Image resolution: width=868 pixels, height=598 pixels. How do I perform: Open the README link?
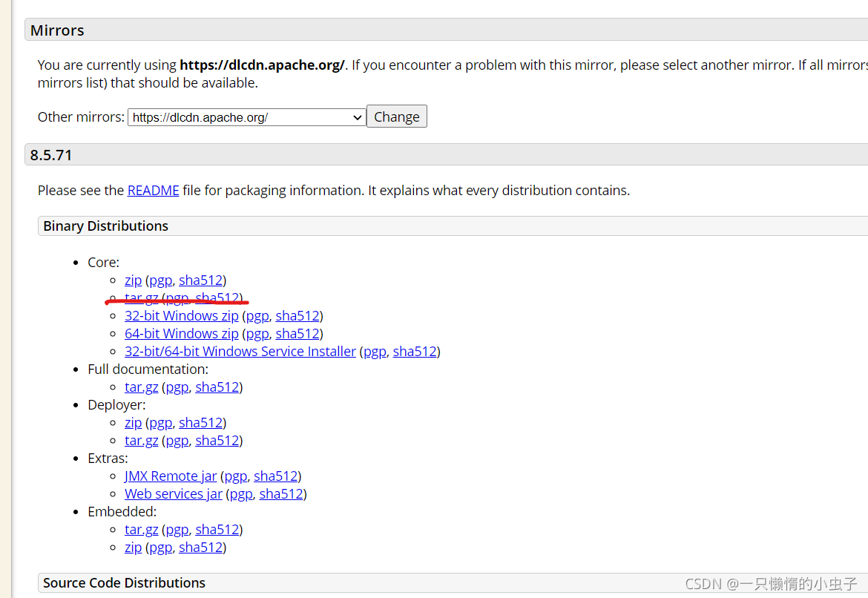point(154,191)
